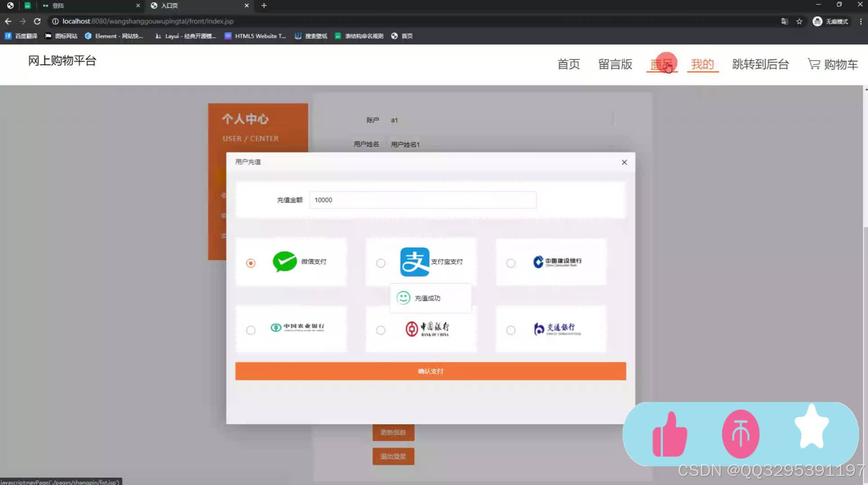This screenshot has height=485, width=868.
Task: Open the 首页 bookmark in the bookmarks bar
Action: (402, 36)
